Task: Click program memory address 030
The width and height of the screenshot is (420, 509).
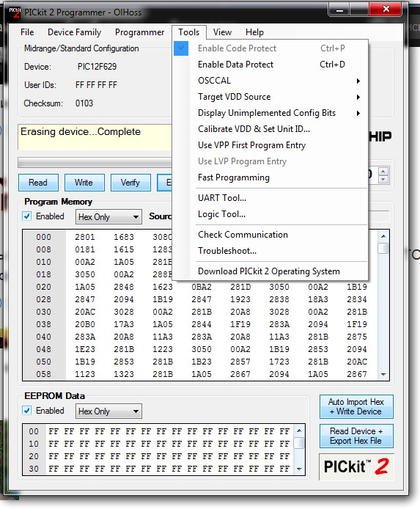Action: pos(43,312)
